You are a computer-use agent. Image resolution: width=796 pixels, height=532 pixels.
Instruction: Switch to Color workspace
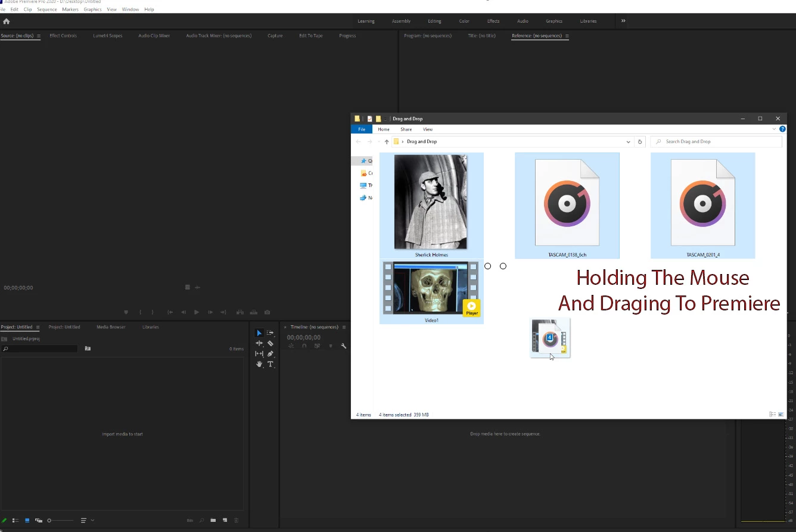[x=464, y=21]
